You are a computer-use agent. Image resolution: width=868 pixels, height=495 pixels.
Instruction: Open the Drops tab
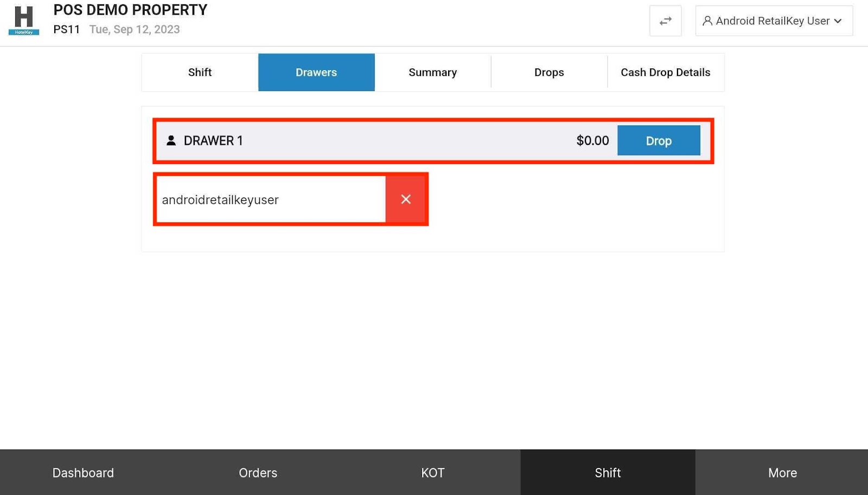pos(549,72)
